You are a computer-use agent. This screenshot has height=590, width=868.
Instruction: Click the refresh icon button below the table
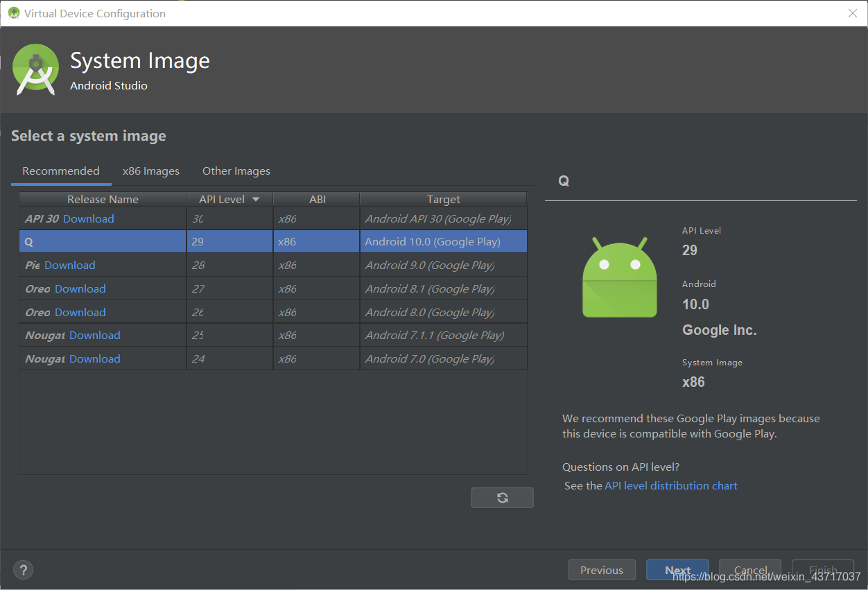click(502, 497)
